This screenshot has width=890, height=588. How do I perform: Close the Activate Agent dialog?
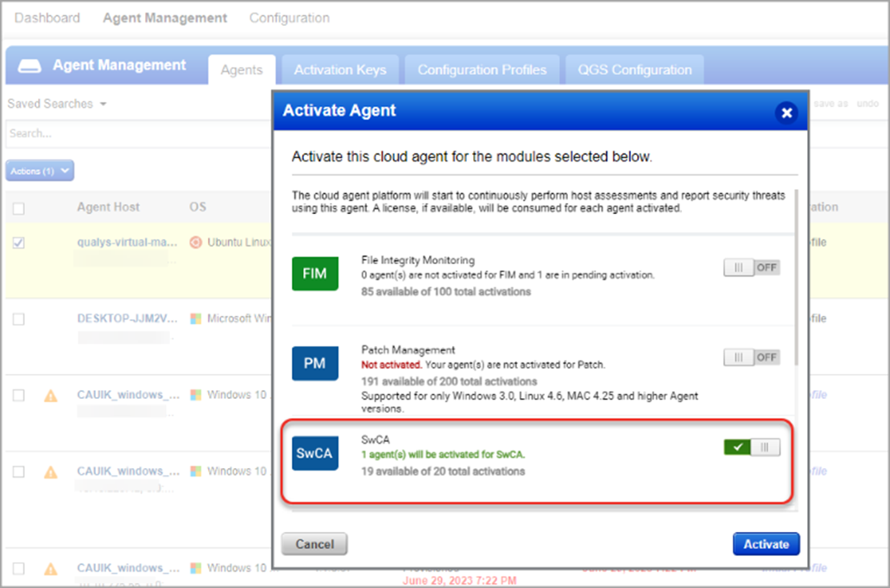786,112
